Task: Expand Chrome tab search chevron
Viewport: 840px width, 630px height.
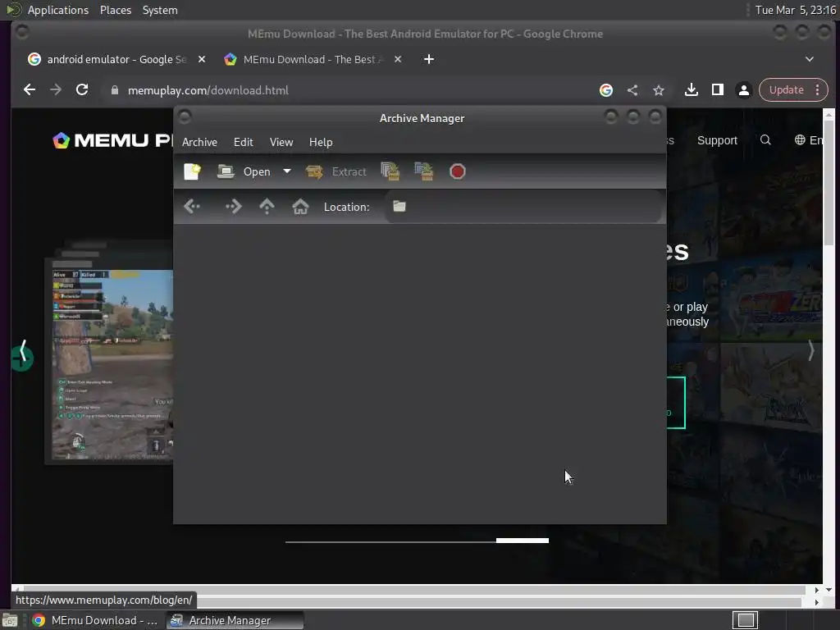Action: pos(809,59)
